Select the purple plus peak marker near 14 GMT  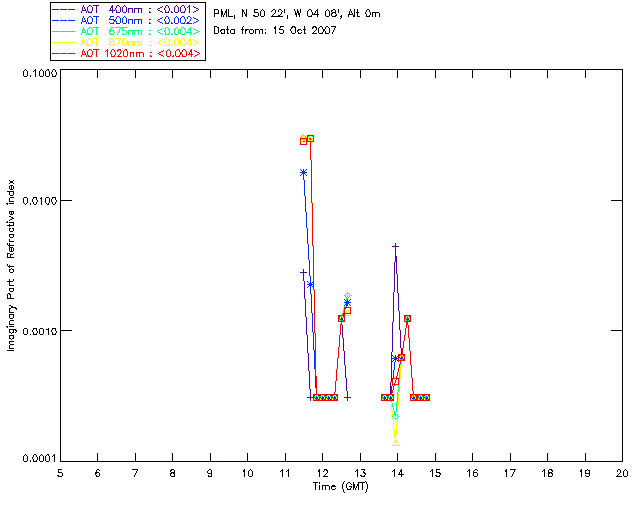tap(395, 246)
